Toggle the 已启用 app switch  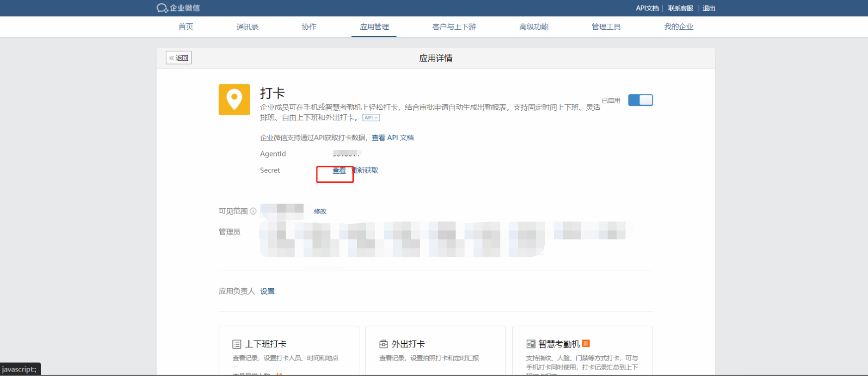coord(640,100)
